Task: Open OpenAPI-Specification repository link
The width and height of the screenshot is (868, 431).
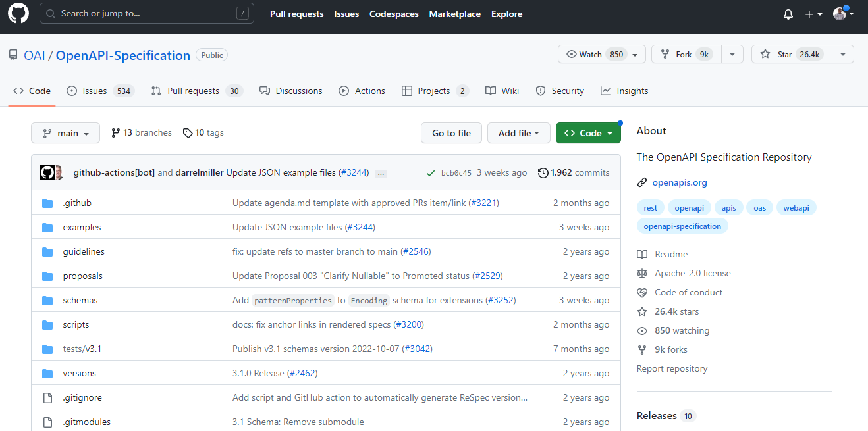Action: click(x=122, y=55)
